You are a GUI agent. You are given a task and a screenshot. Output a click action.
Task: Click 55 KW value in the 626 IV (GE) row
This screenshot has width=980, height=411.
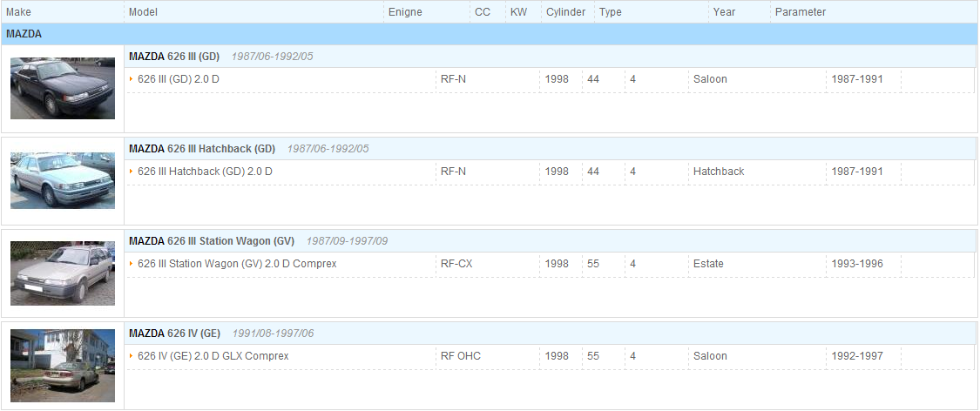point(593,356)
